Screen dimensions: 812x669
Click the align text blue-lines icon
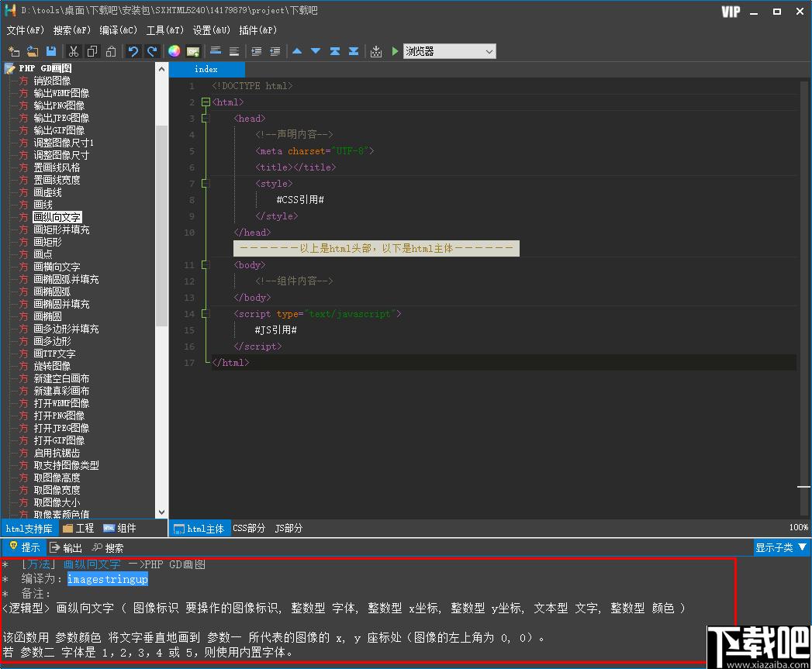pos(216,51)
